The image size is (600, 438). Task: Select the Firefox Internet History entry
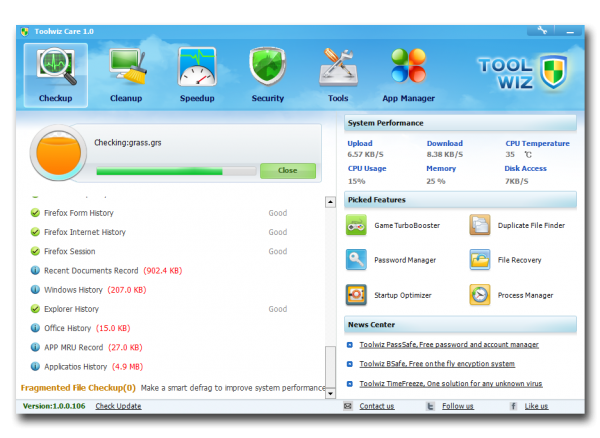pos(159,232)
